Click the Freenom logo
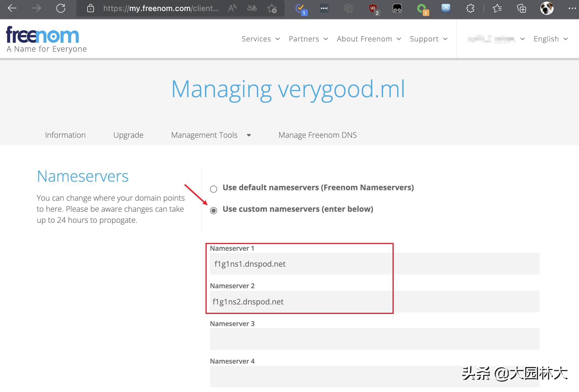Viewport: 579px width, 392px height. click(43, 35)
